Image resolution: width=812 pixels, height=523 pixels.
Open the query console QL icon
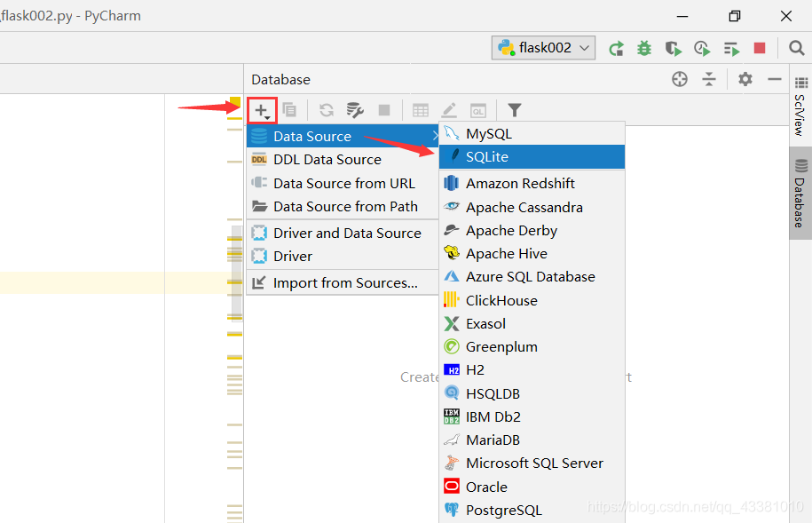point(478,110)
